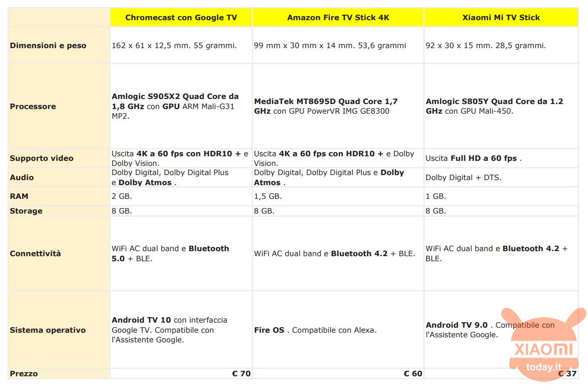The image size is (588, 390).
Task: Click the '1 GB.' RAM cell
Action: click(x=501, y=196)
